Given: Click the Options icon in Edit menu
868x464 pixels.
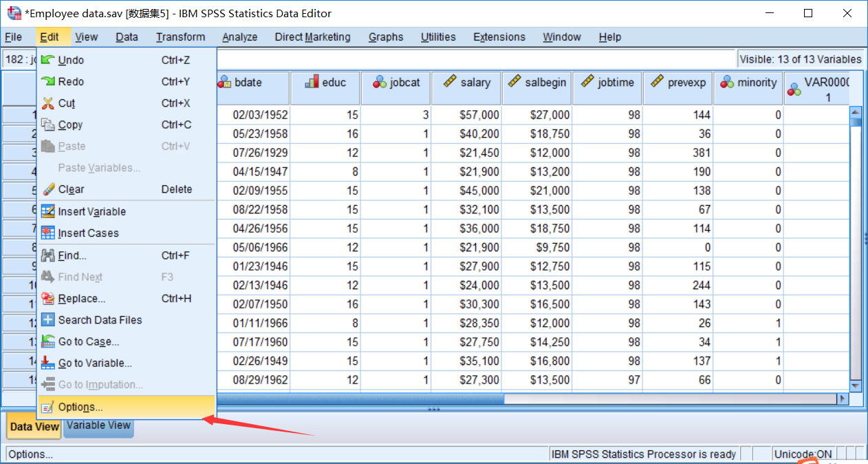Looking at the screenshot, I should [47, 407].
